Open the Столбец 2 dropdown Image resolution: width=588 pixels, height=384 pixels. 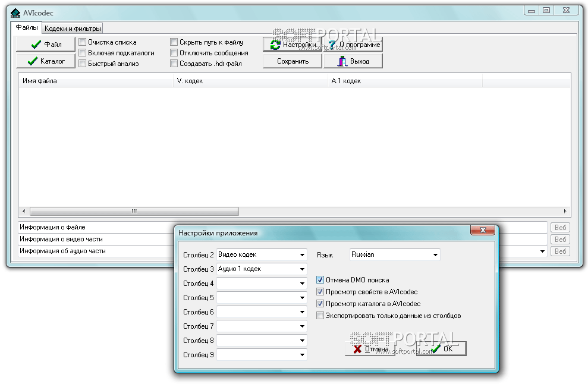click(x=302, y=255)
